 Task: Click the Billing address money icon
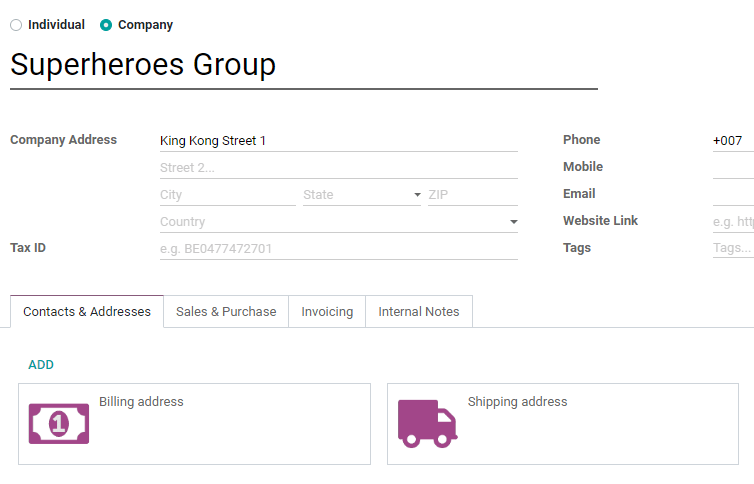[x=58, y=423]
